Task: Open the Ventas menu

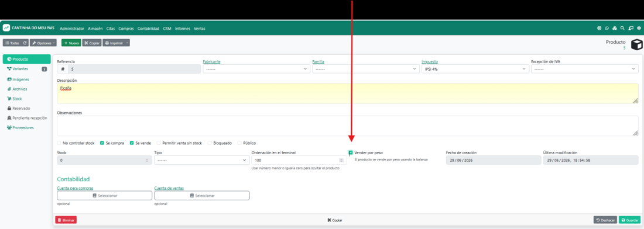Action: coord(199,29)
